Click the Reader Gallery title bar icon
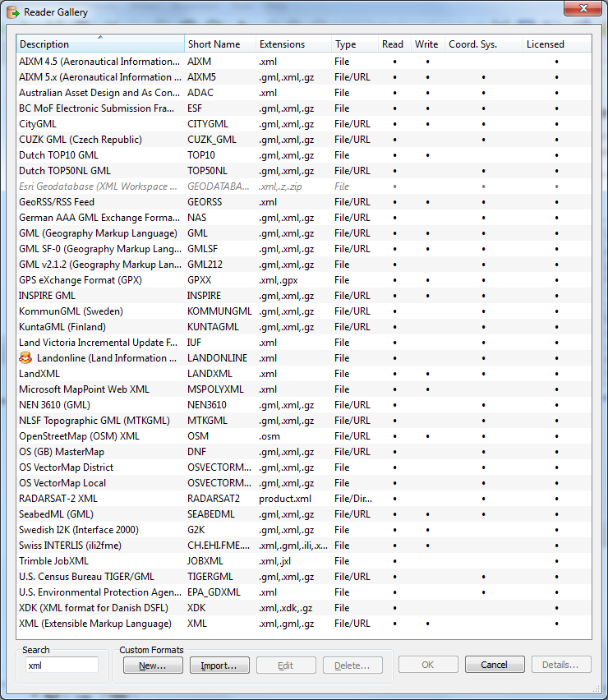The height and width of the screenshot is (700, 608). point(13,12)
